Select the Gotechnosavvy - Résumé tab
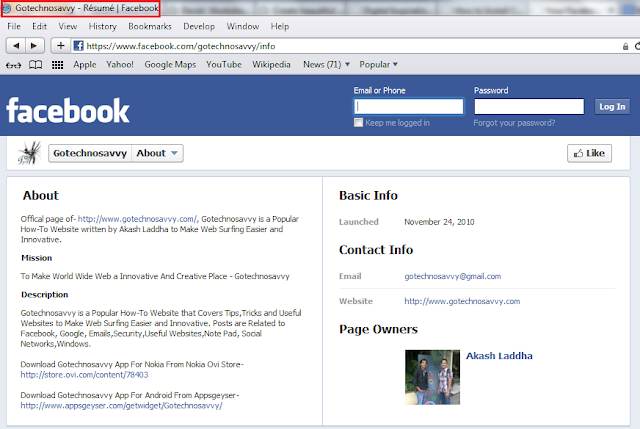This screenshot has height=429, width=640. click(x=81, y=8)
